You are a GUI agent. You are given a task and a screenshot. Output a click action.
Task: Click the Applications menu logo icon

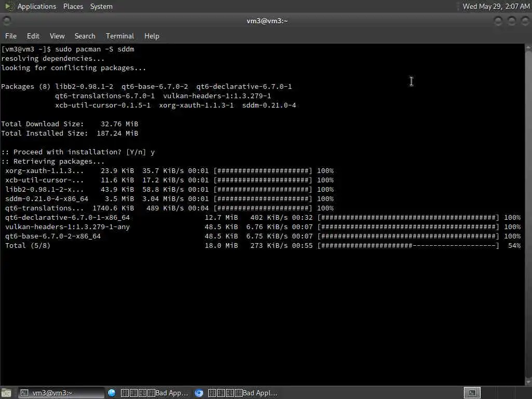[8, 6]
